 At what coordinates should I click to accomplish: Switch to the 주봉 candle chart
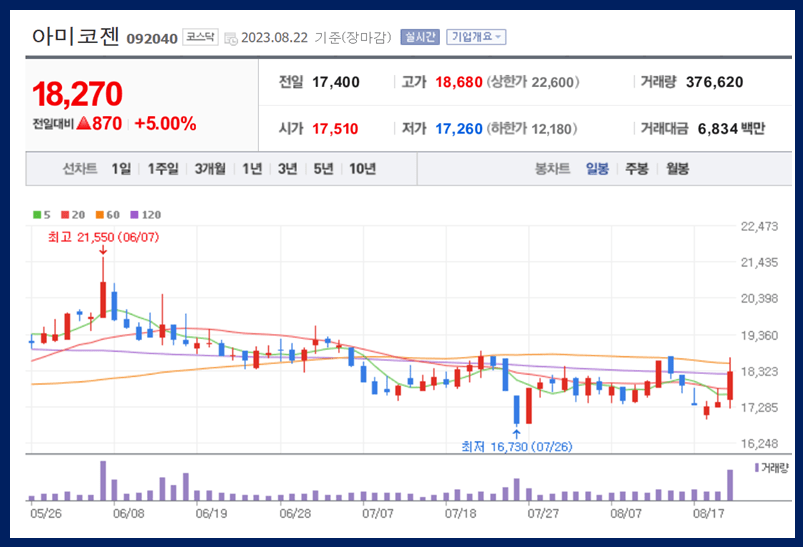(x=637, y=169)
